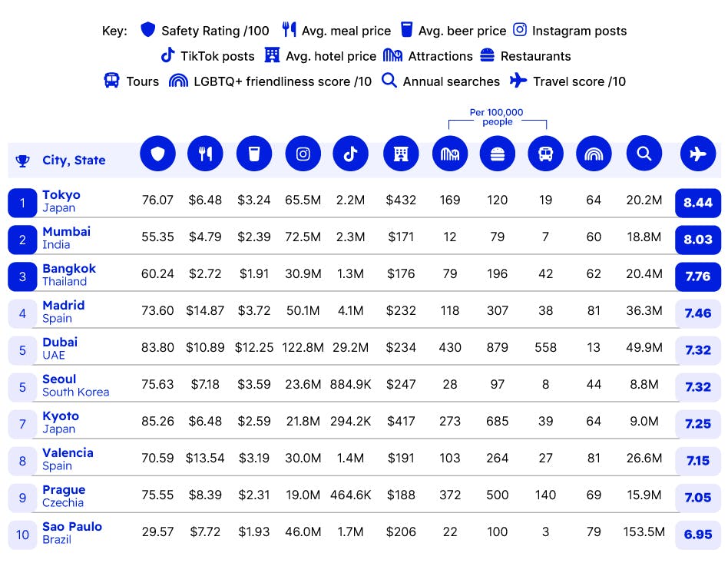
Task: Click the City, State column header
Action: tap(74, 161)
